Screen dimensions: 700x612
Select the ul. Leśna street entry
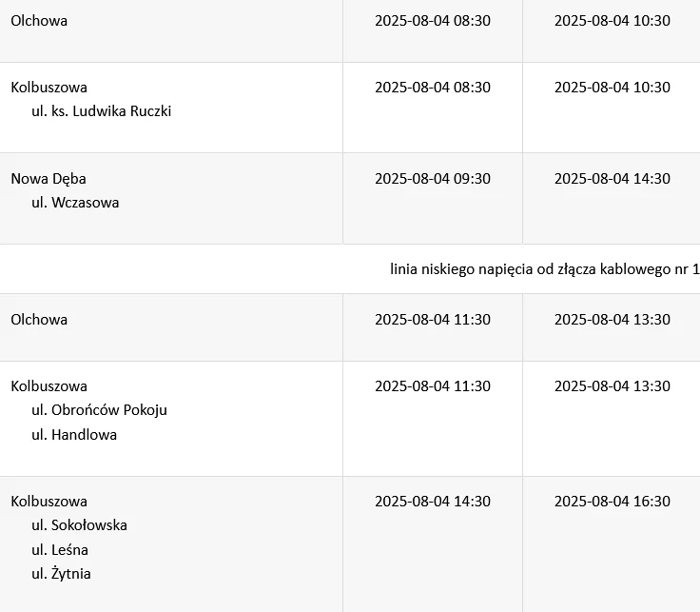click(x=59, y=550)
